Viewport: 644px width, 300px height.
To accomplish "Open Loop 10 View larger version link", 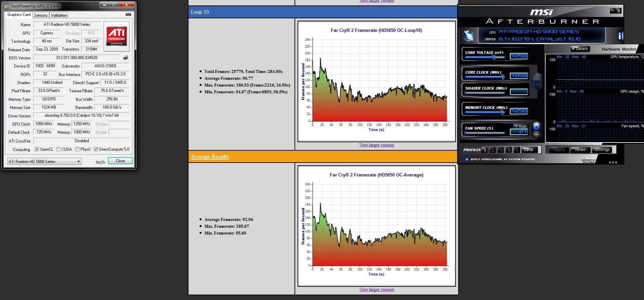I will 377,145.
